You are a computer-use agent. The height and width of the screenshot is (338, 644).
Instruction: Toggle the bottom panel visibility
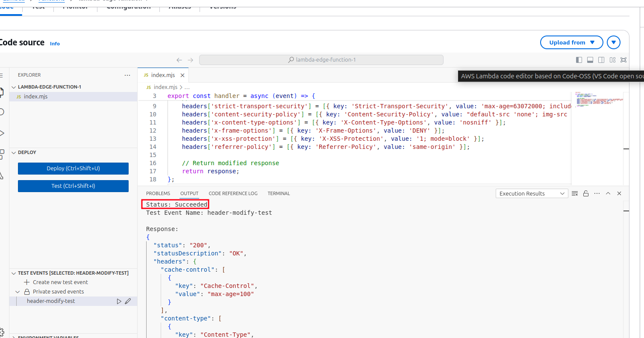[x=590, y=60]
